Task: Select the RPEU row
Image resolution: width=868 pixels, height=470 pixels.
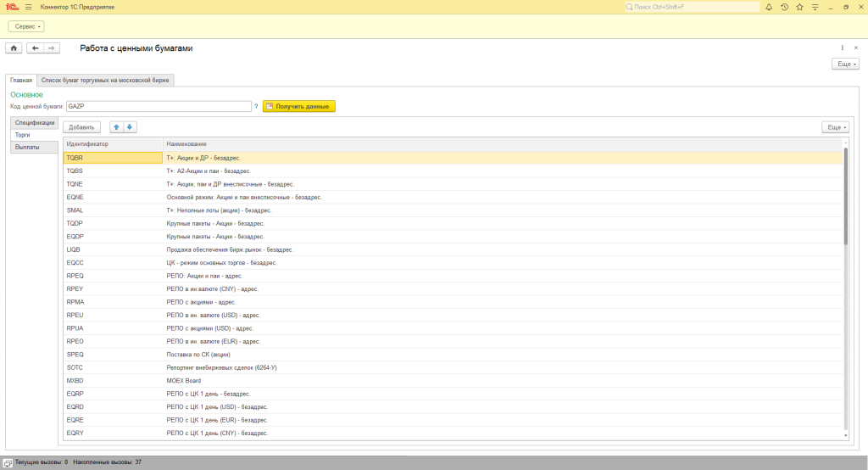Action: click(x=453, y=316)
